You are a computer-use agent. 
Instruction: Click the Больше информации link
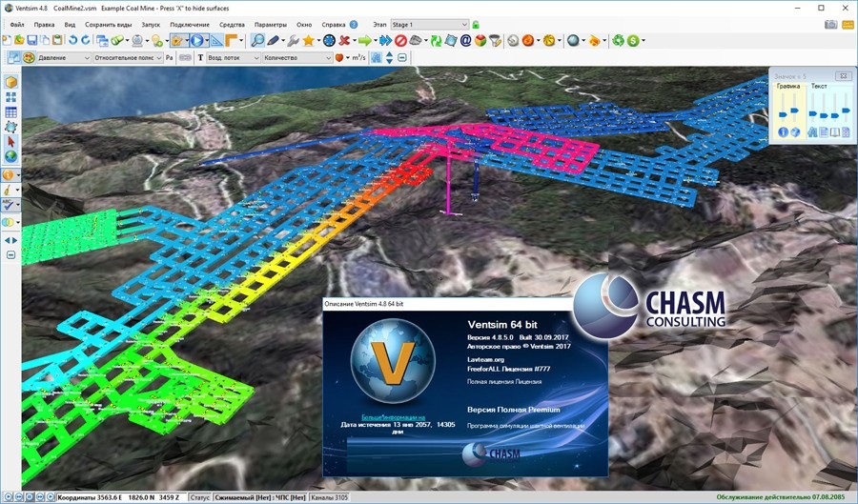[393, 417]
